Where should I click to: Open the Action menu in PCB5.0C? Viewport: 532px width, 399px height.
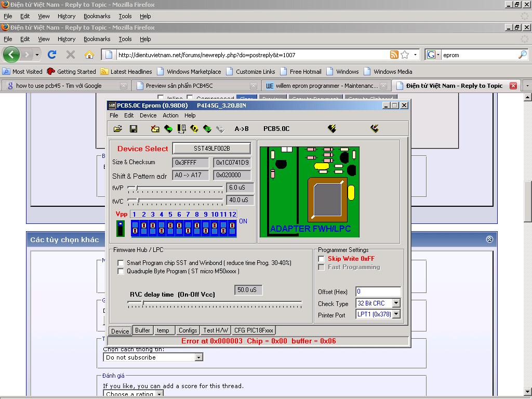(170, 115)
